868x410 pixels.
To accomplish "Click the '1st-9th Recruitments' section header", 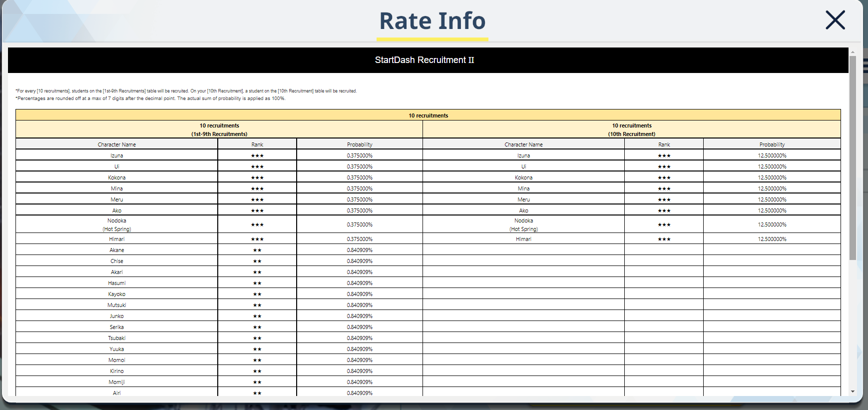I will [219, 129].
